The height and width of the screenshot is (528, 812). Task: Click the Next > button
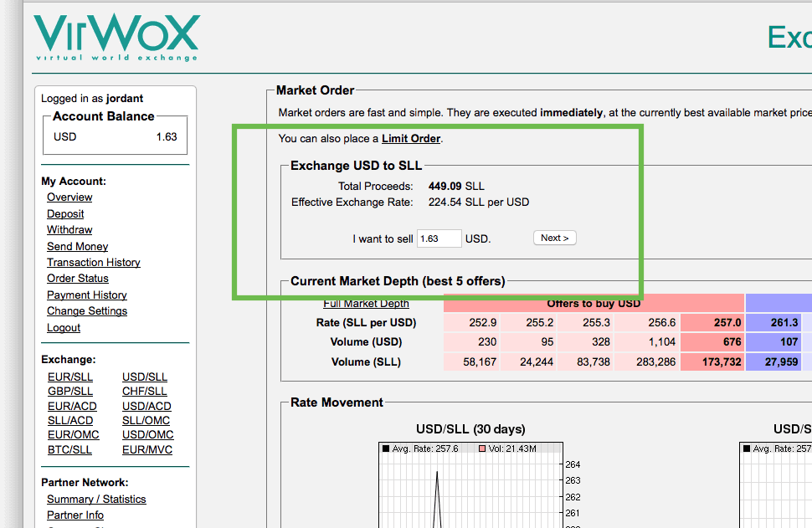coord(555,238)
